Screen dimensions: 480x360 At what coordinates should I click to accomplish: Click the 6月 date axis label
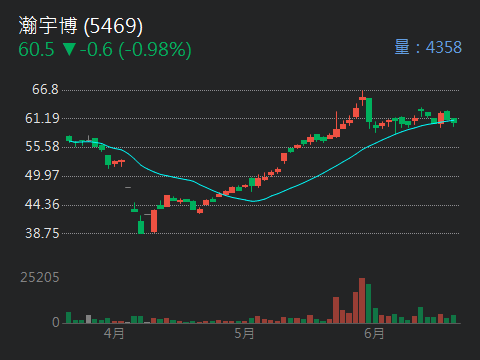coord(374,333)
